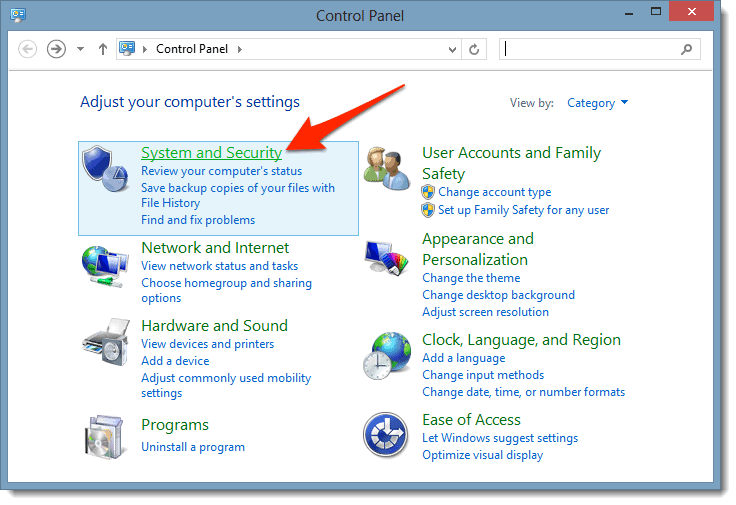Click the Control Panel breadcrumb text
Viewport: 736px width, 505px height.
click(192, 49)
